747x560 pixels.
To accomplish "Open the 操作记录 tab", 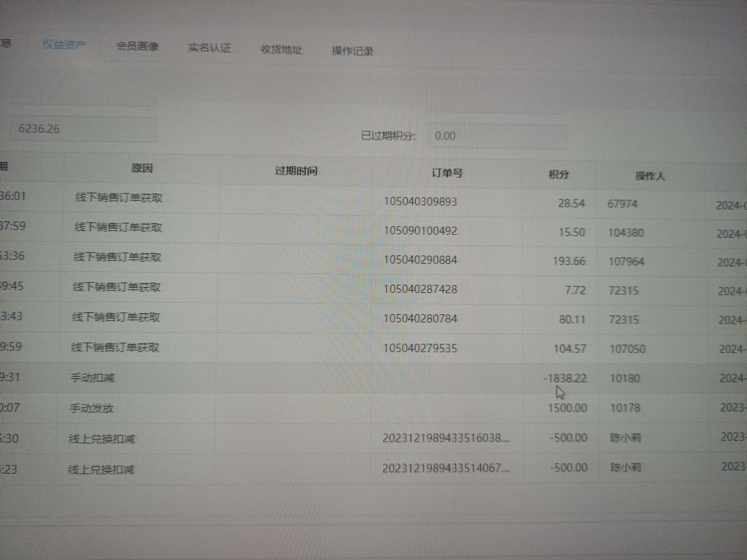I will (352, 51).
